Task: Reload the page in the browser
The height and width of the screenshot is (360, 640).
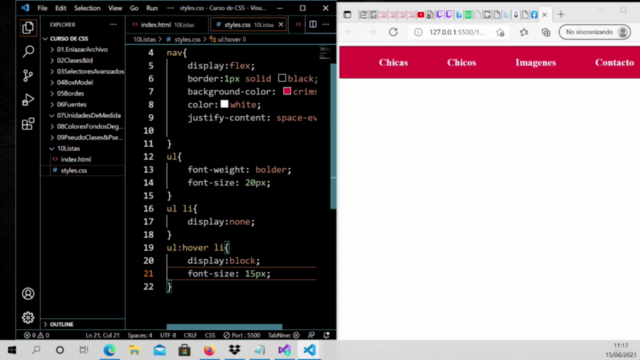Action: pos(393,32)
